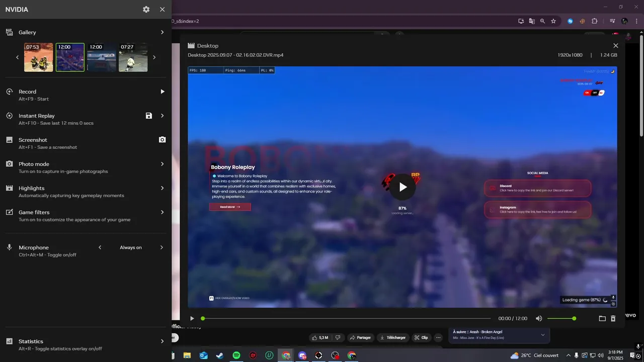This screenshot has height=362, width=644.
Task: Open Steam from the taskbar
Action: [220, 355]
